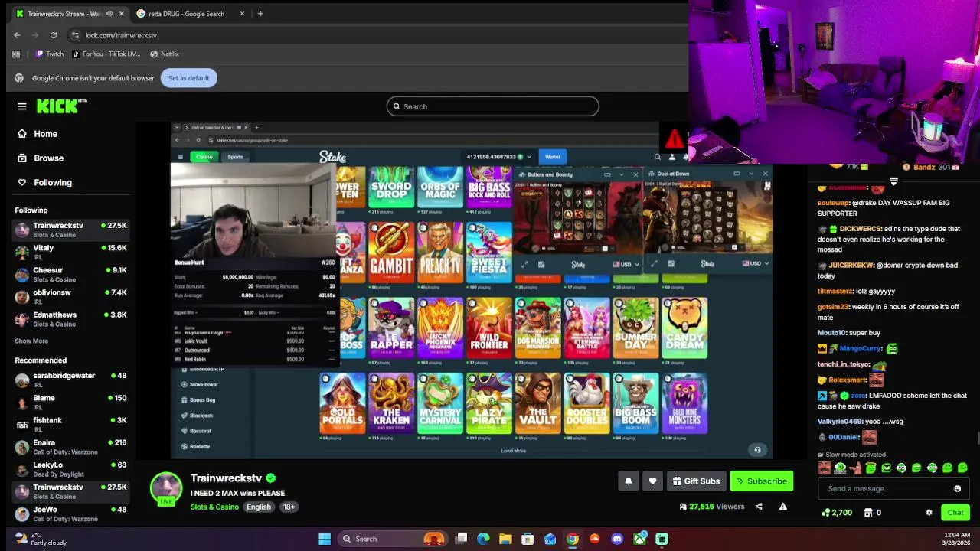Open Chrome apps grid icon

(x=16, y=54)
